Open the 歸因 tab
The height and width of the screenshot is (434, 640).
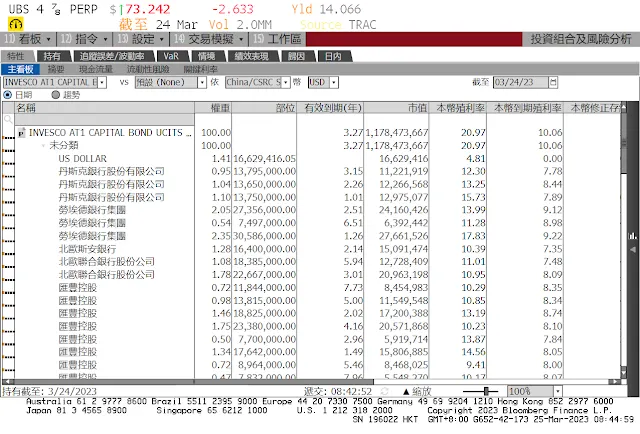tap(296, 56)
